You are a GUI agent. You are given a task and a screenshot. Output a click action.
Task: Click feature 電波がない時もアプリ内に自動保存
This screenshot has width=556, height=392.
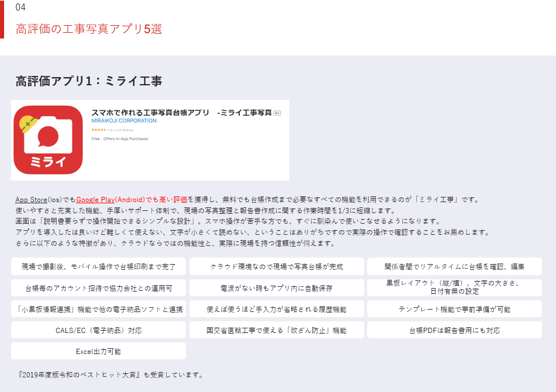(x=277, y=288)
